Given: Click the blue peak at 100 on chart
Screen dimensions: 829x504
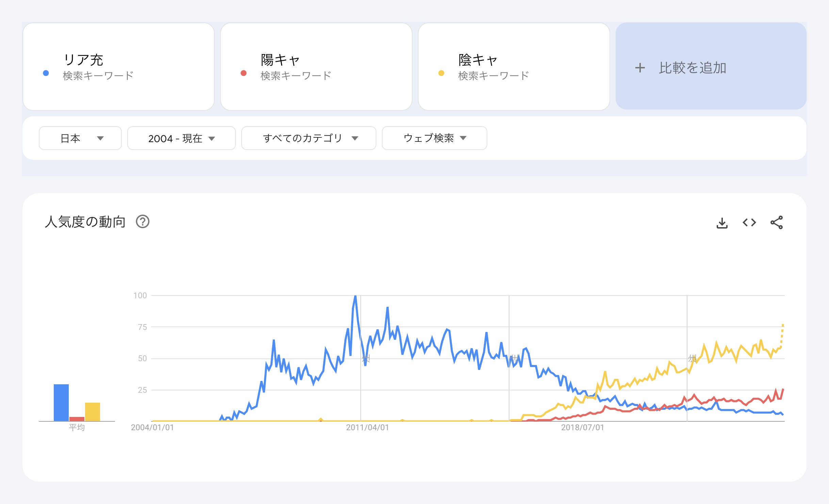Looking at the screenshot, I should coord(355,297).
